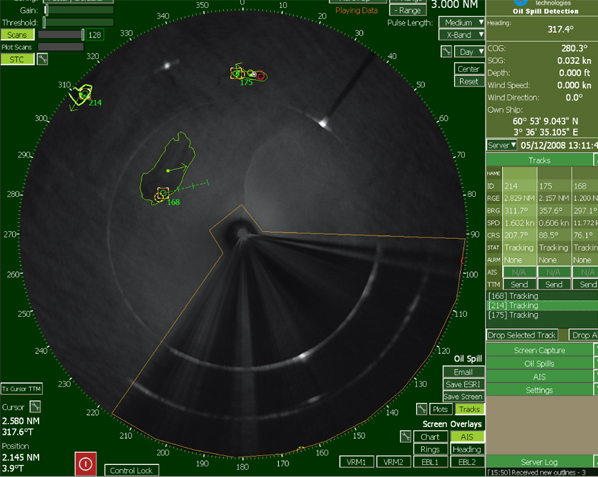Image resolution: width=598 pixels, height=477 pixels.
Task: Click tool icon left of Chart
Action: [x=405, y=436]
